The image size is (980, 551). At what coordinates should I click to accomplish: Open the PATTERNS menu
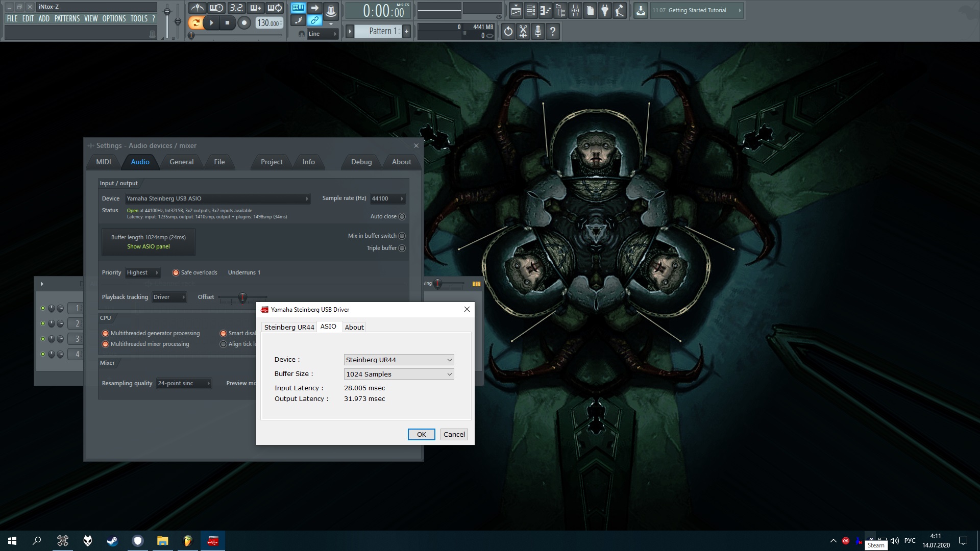[x=67, y=18]
